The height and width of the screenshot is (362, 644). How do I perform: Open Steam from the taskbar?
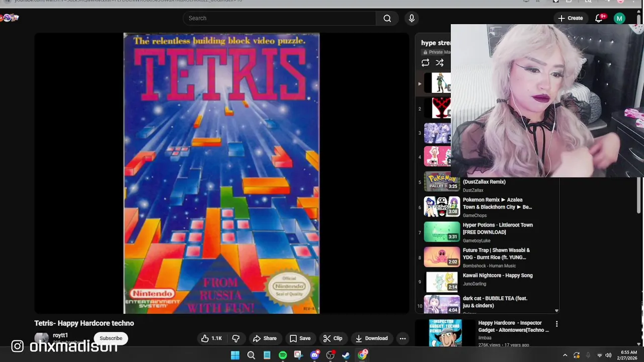346,355
